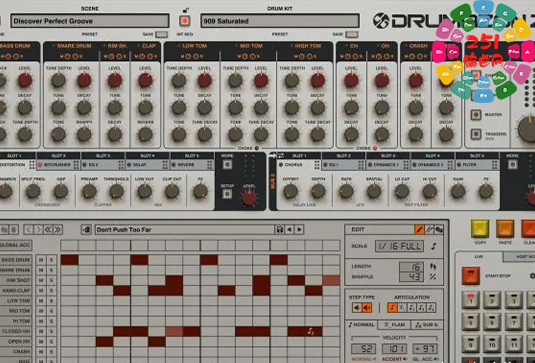Click the SHUFFLE value field showing 43

coord(411,277)
